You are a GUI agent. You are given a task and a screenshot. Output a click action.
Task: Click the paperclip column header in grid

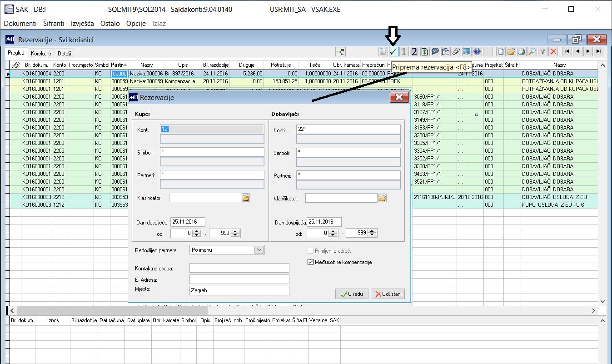[15, 65]
